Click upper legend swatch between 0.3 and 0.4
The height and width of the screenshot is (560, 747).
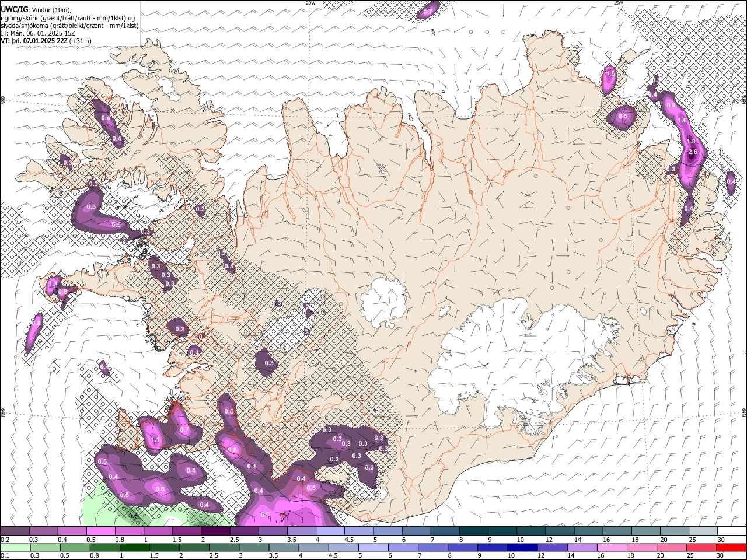coord(43,531)
